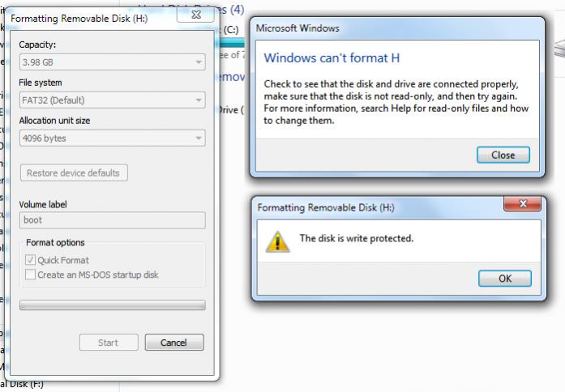Screen dimensions: 565x392
Task: Close the write protected dialog with red X
Action: tap(523, 204)
